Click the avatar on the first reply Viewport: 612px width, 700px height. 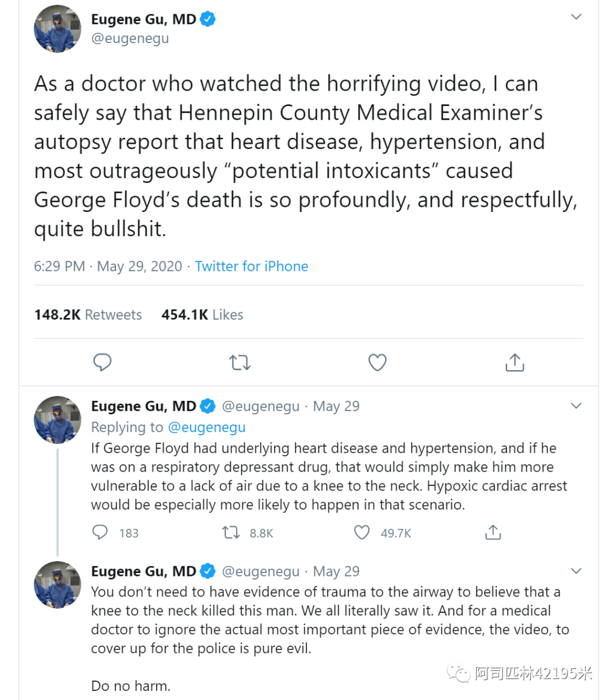pos(58,419)
